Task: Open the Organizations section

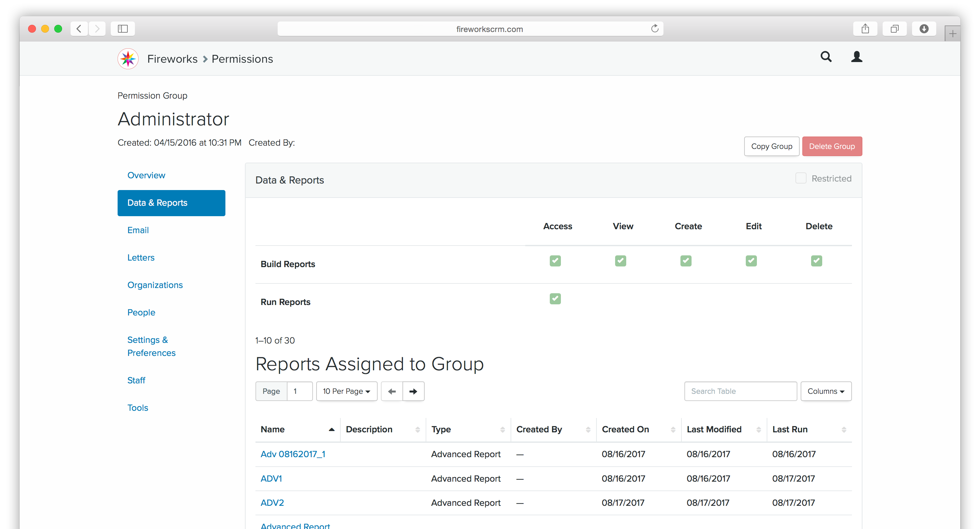Action: [155, 285]
